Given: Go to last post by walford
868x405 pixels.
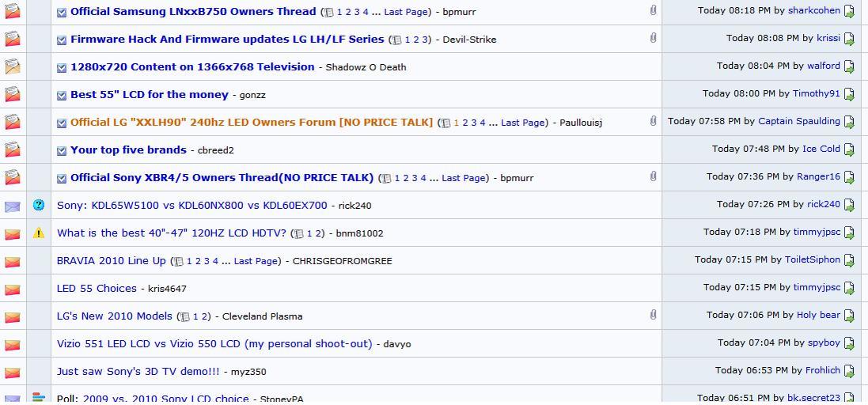Looking at the screenshot, I should click(x=849, y=66).
